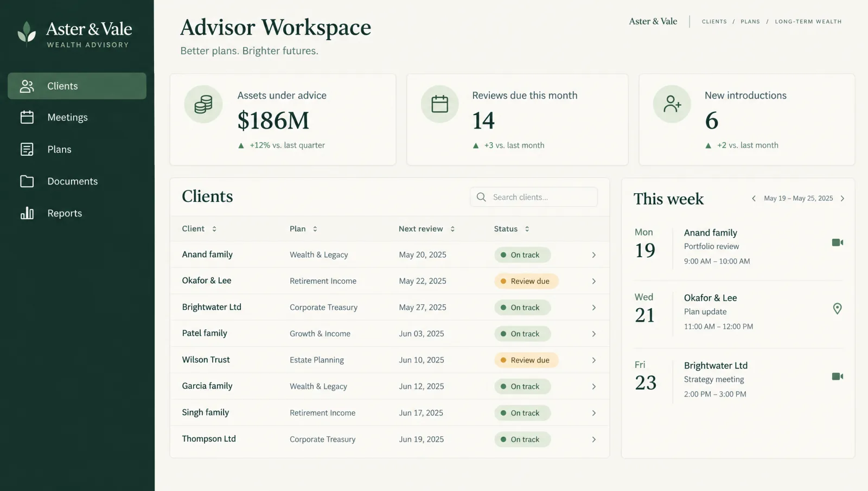
Task: Click location pin icon for Okafor & Lee meeting
Action: point(838,309)
